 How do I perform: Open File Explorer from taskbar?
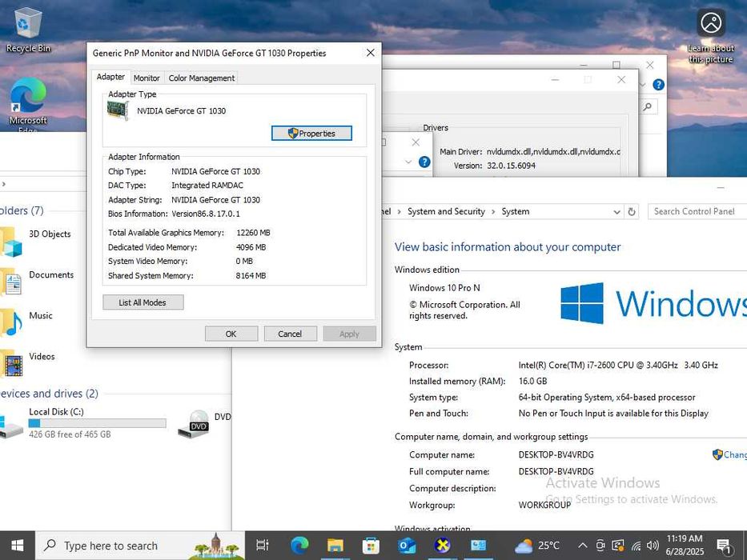[335, 546]
